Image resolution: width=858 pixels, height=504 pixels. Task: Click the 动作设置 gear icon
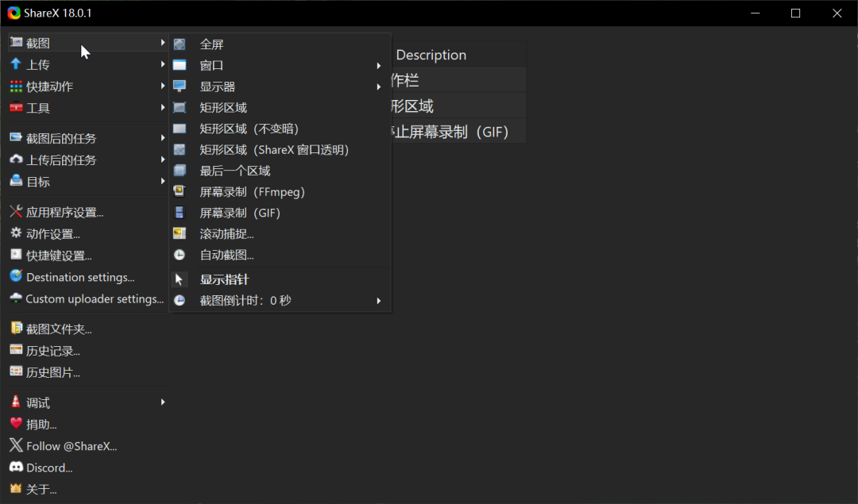click(x=16, y=233)
